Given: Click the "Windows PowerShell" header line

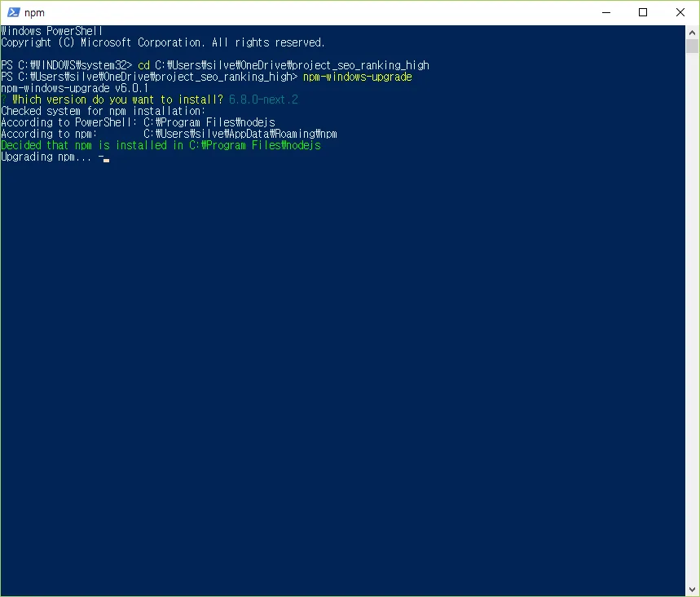Looking at the screenshot, I should coord(52,31).
